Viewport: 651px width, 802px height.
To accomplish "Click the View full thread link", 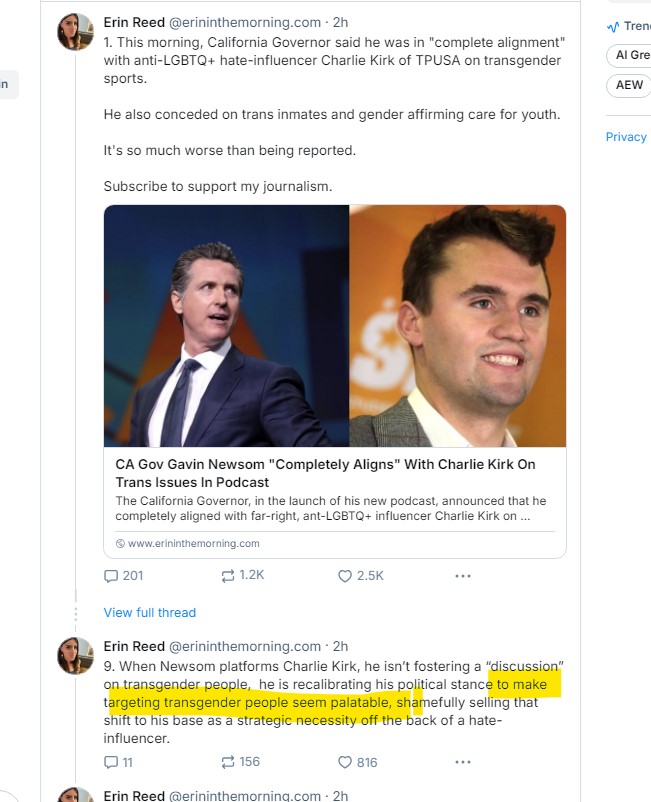I will coord(150,612).
